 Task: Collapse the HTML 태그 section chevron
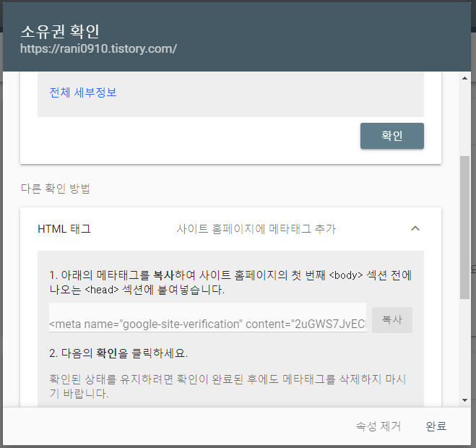415,228
